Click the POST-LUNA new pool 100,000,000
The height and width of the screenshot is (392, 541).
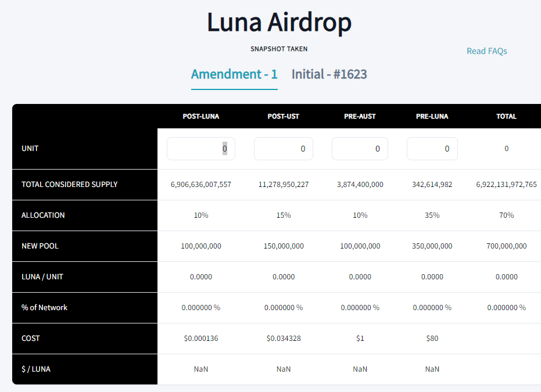[201, 246]
